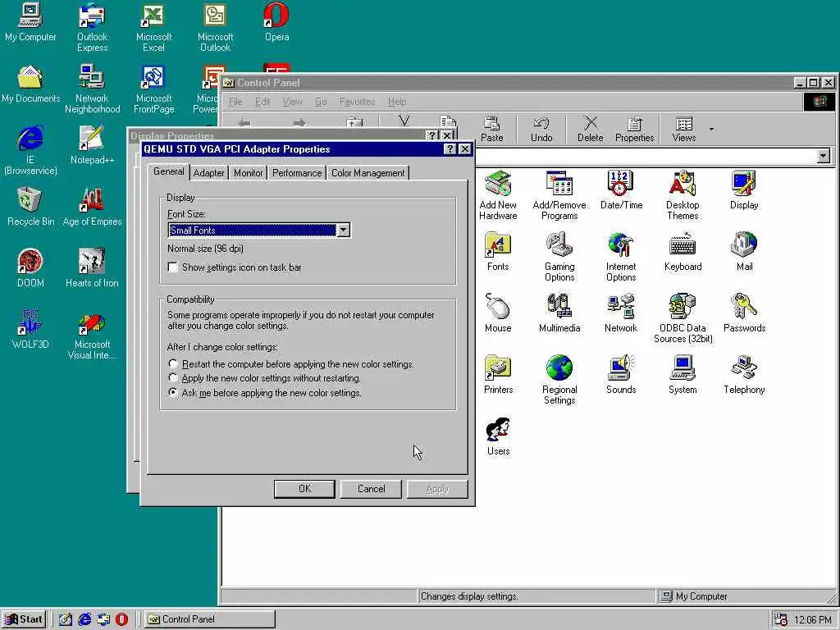Expand the Control Panel address bar dropdown
The image size is (840, 630).
(824, 156)
